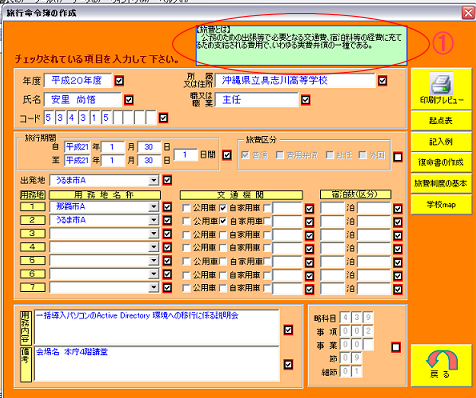Expand the empty 用務地 7 dropdown
Viewport: 476px width, 398px height.
(153, 287)
